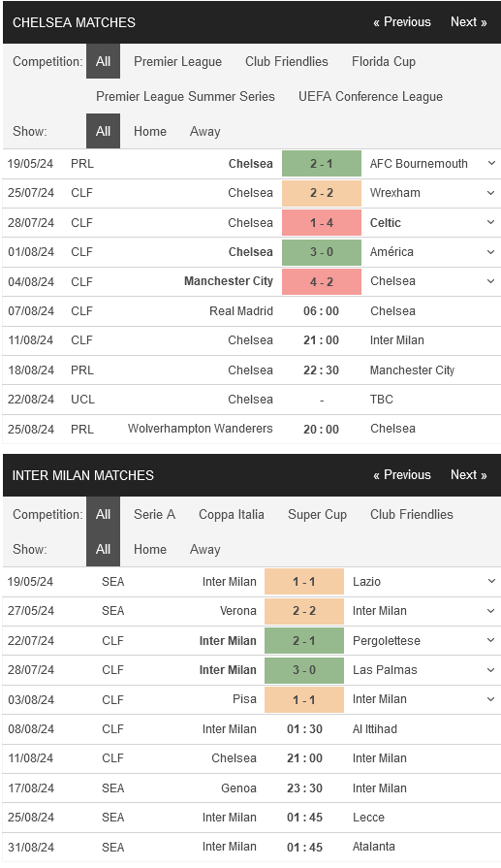Filter Inter Milan matches by Serie A
Screen dimensions: 501x868
(154, 514)
